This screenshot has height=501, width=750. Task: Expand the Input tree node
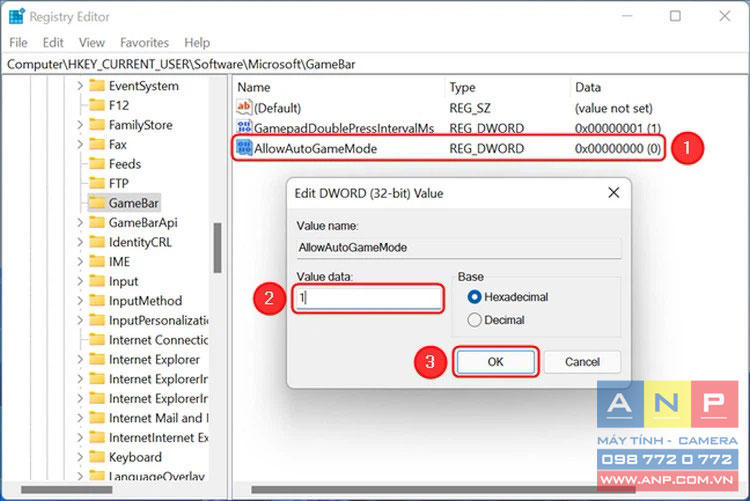coord(80,281)
